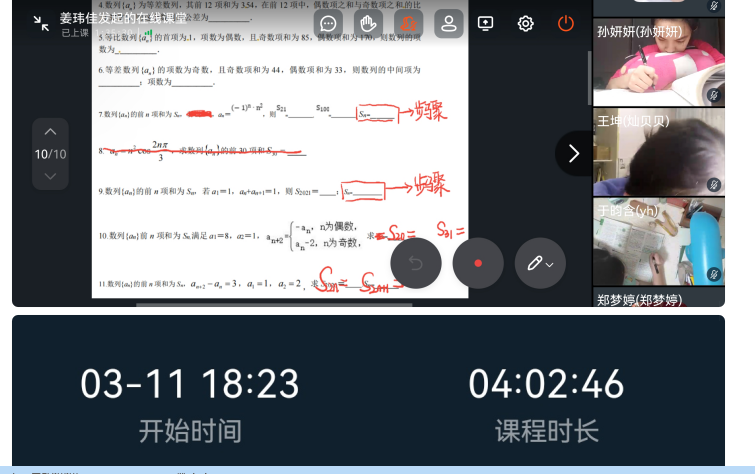Open the participants list icon
755x474 pixels.
(448, 23)
